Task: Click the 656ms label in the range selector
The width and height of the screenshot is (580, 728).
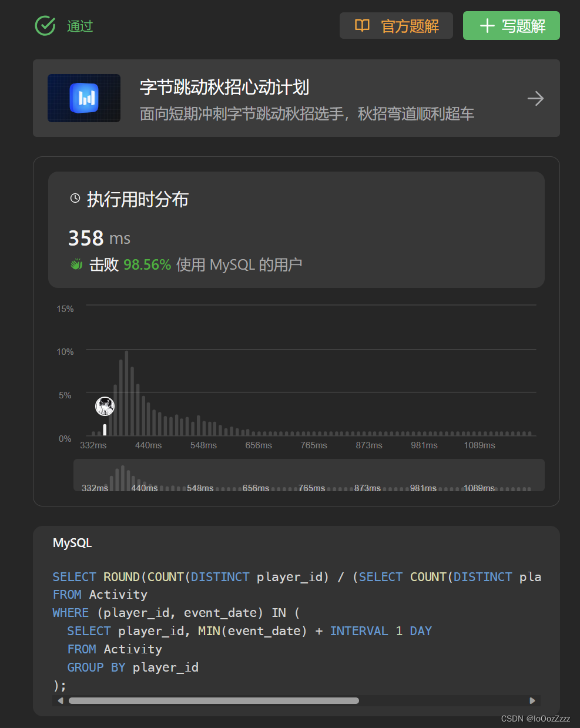Action: tap(256, 488)
